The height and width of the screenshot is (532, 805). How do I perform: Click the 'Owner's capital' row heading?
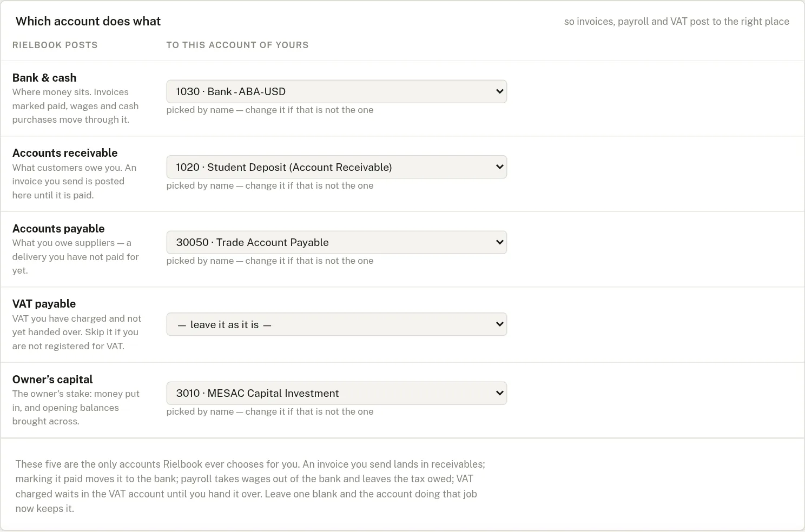tap(52, 380)
